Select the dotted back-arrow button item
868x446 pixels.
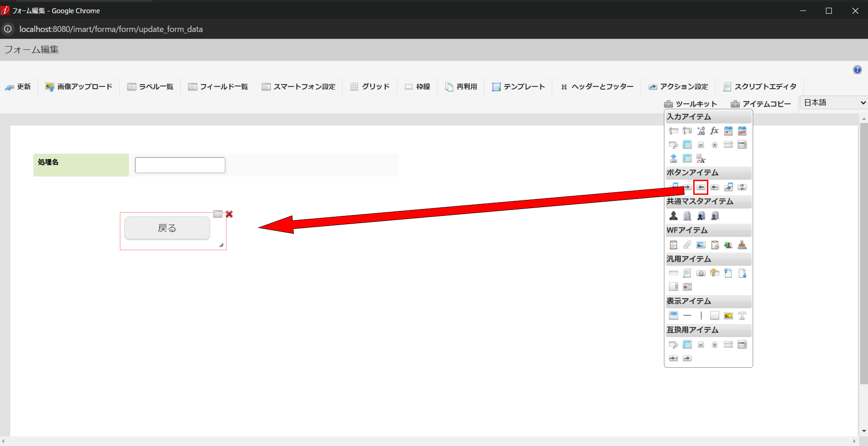715,187
